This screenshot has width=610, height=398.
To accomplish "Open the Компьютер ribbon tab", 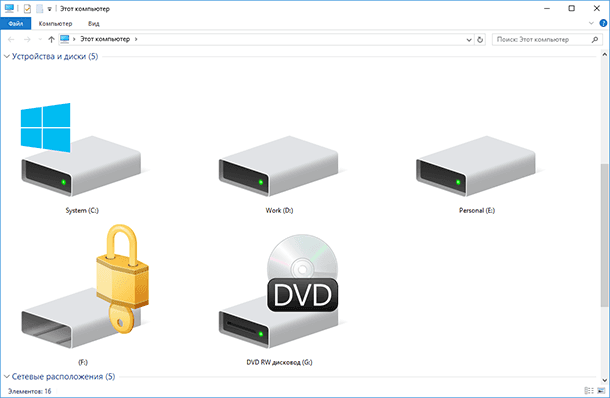I will pyautogui.click(x=55, y=23).
